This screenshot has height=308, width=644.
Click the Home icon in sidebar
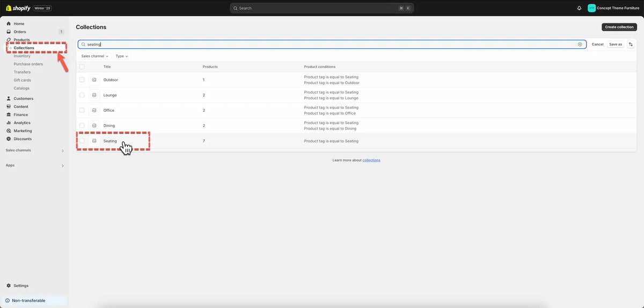tap(9, 24)
